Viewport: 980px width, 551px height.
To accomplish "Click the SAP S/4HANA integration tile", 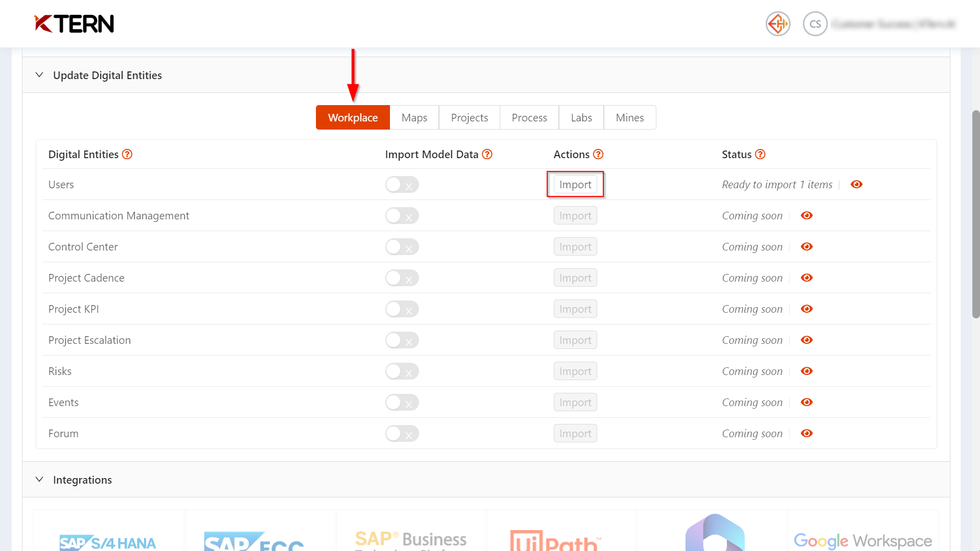I will 108,541.
